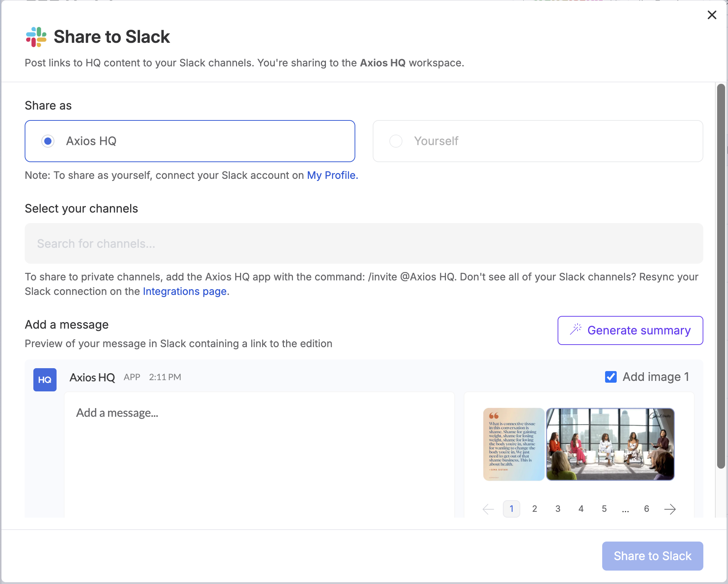Select image page 3
Screen dimensions: 728x584
(558, 509)
